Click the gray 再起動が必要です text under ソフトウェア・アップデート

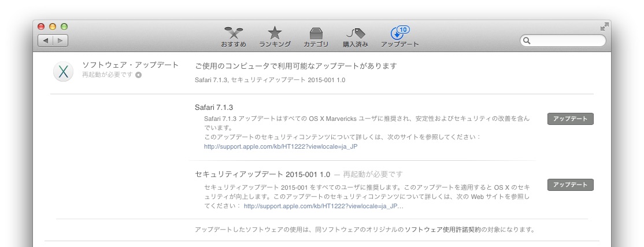point(108,75)
